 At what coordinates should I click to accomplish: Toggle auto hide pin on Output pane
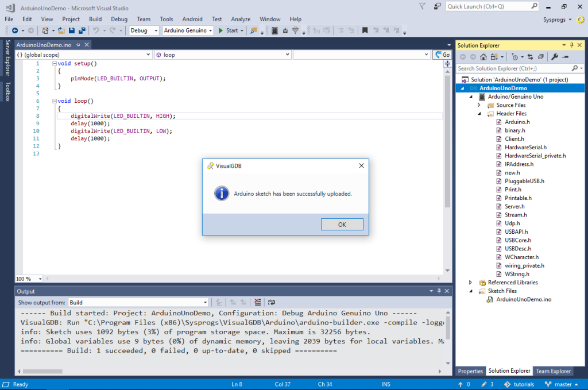(439, 291)
